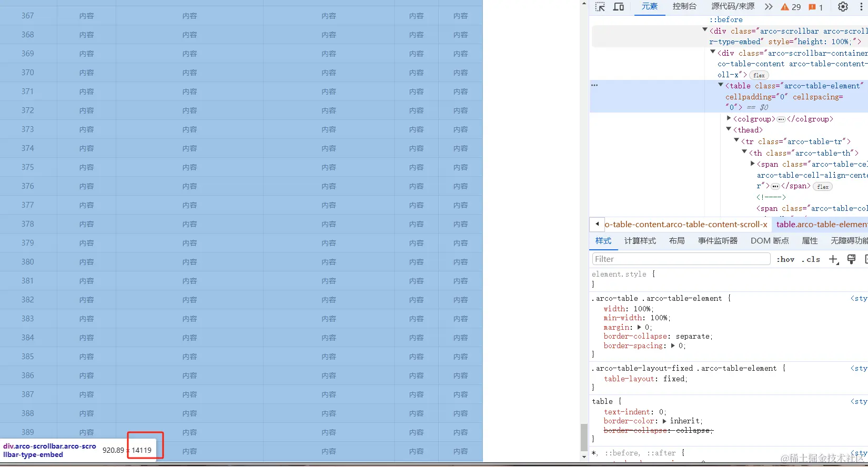This screenshot has height=467, width=868.
Task: Open the DevTools three-dot menu
Action: [861, 7]
